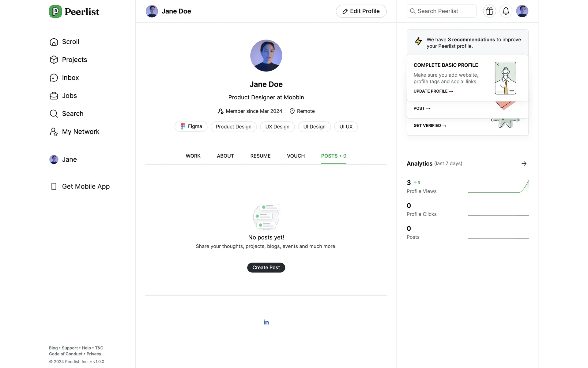Image resolution: width=588 pixels, height=368 pixels.
Task: Select the Figma skill tag
Action: [x=191, y=126]
